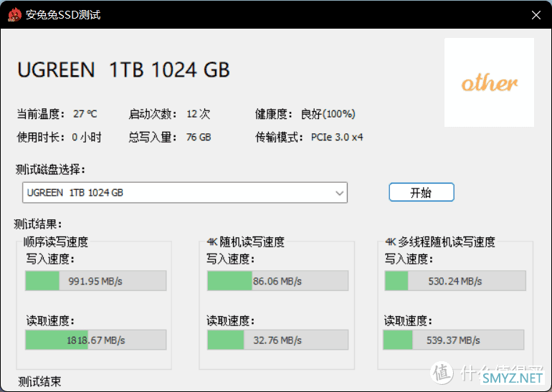Click the '4K 随机读写速度' group title
552x392 pixels.
246,242
